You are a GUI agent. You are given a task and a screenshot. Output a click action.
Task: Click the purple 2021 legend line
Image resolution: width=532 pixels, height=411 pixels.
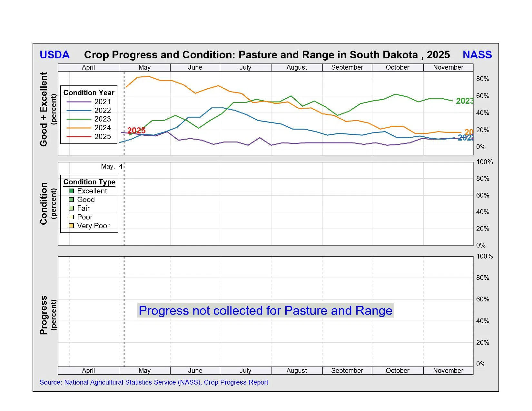point(79,102)
